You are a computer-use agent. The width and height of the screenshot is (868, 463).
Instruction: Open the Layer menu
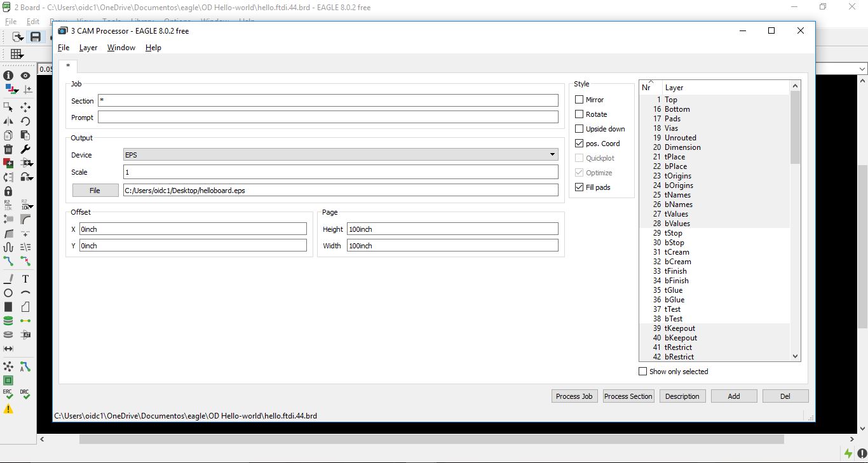(x=88, y=48)
